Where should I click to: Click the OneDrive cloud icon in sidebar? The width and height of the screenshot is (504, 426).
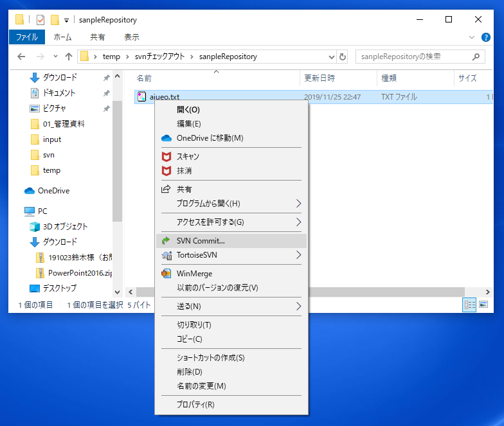tap(30, 191)
